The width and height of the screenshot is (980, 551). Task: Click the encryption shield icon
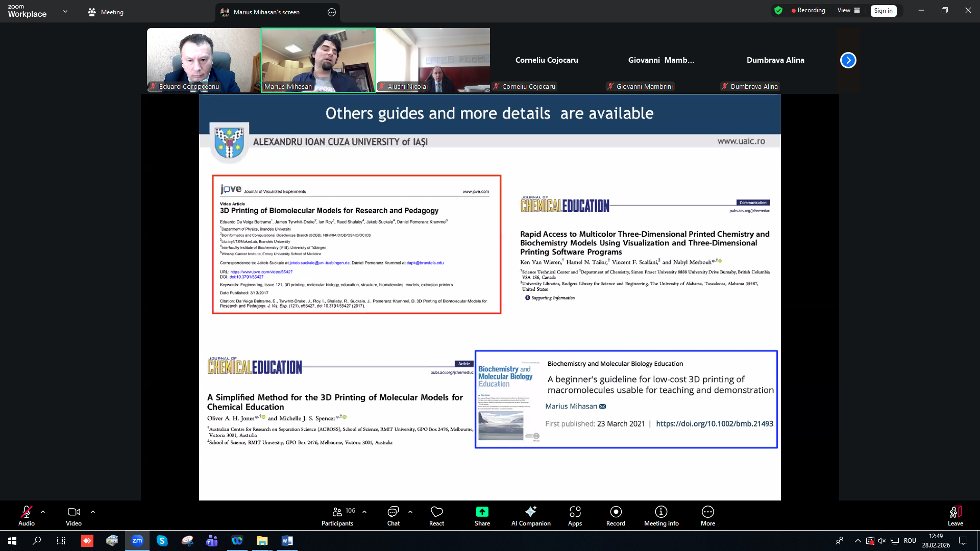pyautogui.click(x=778, y=10)
